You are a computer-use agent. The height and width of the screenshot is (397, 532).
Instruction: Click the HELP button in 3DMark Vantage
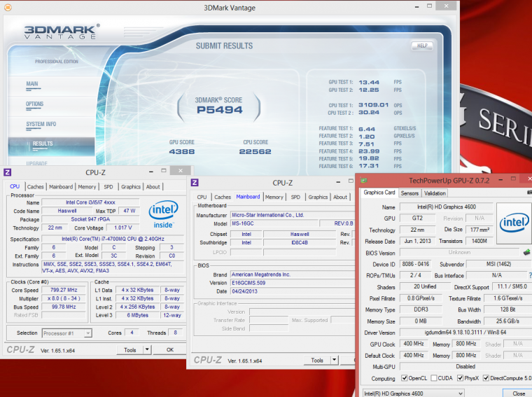coord(421,46)
